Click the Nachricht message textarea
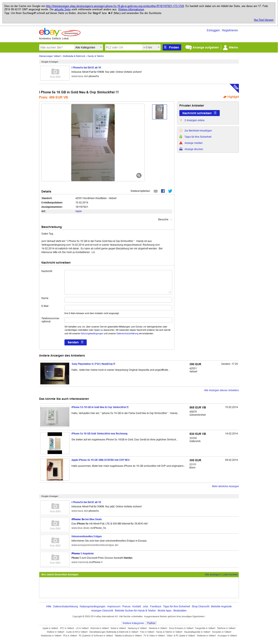Screen dimensions: 278x644 click(118, 282)
